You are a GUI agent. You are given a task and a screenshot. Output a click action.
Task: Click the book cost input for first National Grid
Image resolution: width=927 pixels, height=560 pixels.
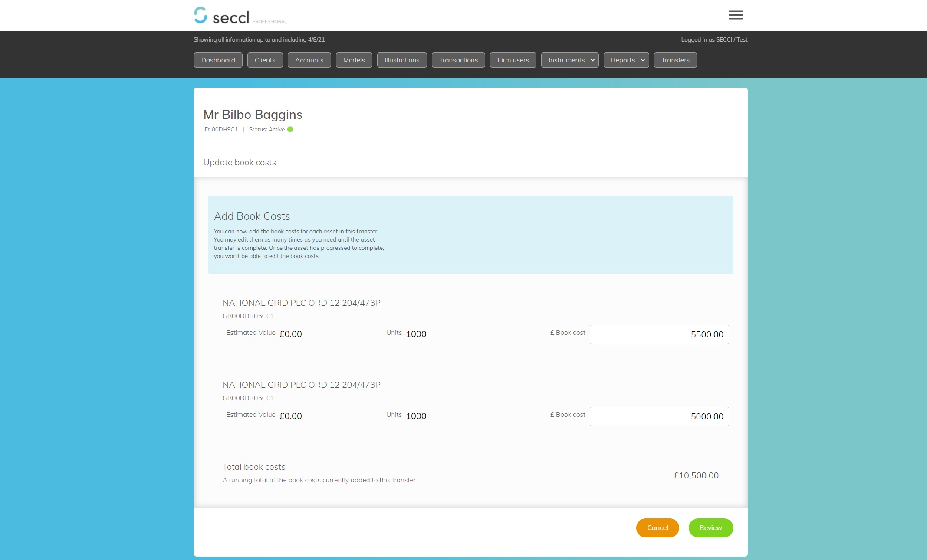pyautogui.click(x=660, y=334)
